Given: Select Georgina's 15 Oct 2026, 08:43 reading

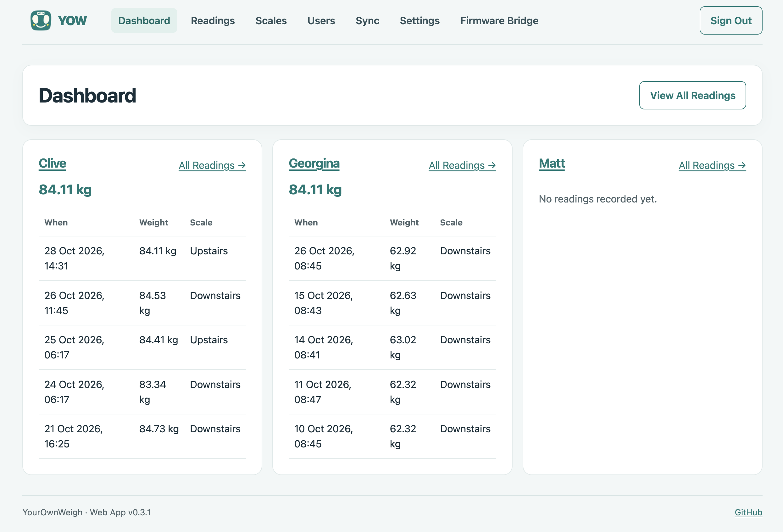Looking at the screenshot, I should [392, 303].
